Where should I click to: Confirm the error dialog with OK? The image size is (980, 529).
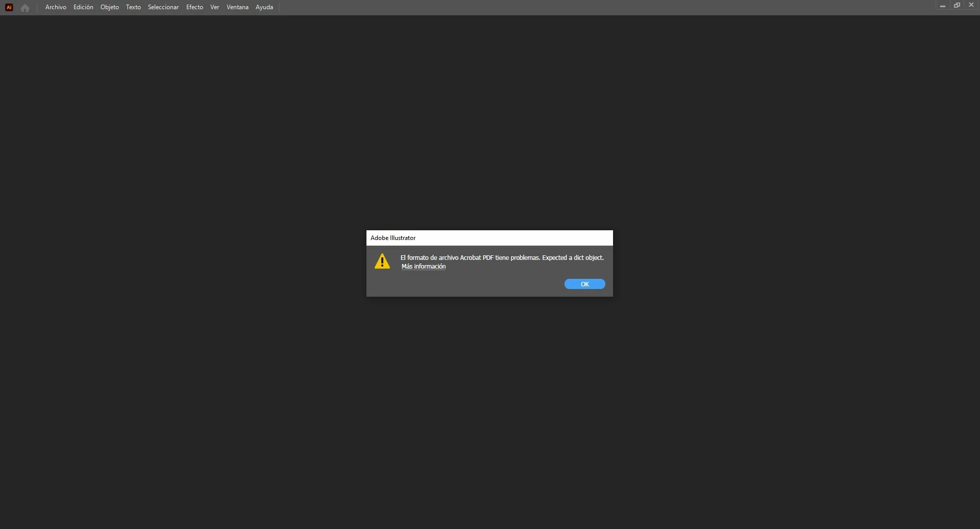585,284
